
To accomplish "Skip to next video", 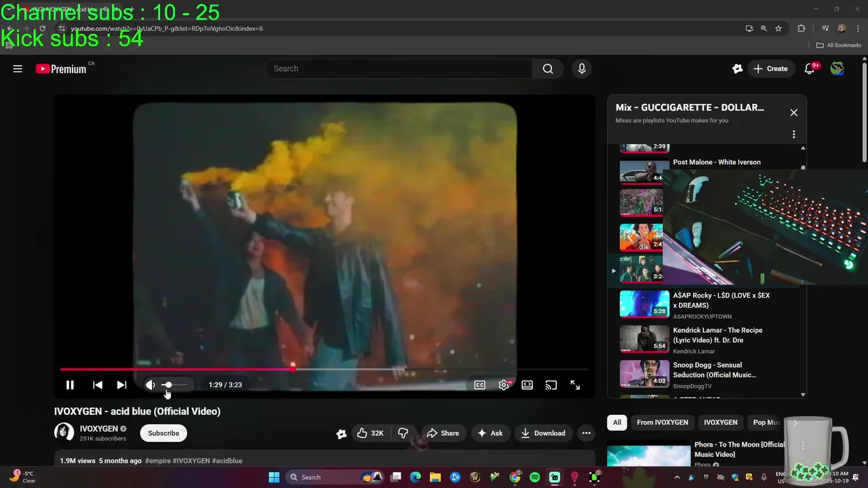I will click(x=121, y=385).
